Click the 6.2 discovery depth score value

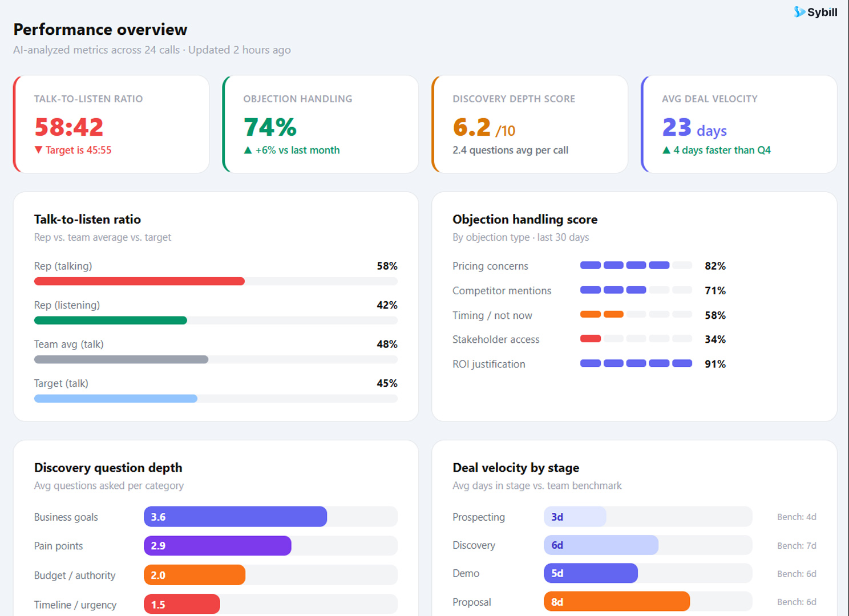(472, 127)
